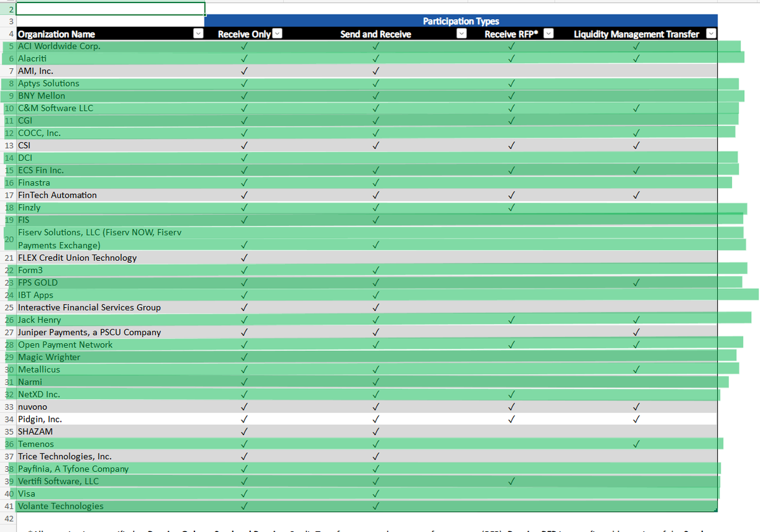Click the FinTech Automation cell

coord(110,195)
